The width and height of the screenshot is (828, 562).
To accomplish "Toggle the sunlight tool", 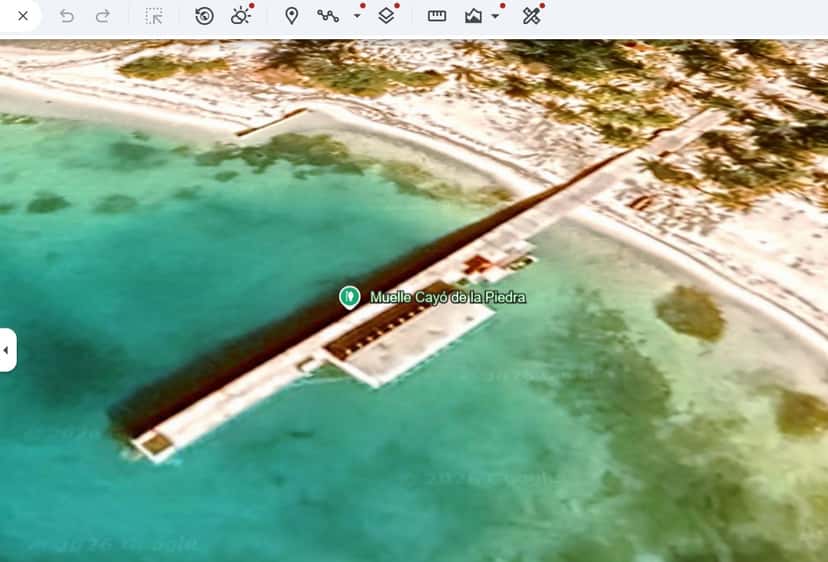I will point(240,16).
